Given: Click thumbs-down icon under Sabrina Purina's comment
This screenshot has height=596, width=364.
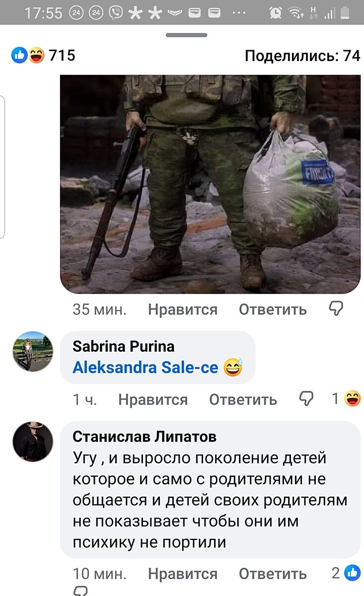Looking at the screenshot, I should [306, 399].
